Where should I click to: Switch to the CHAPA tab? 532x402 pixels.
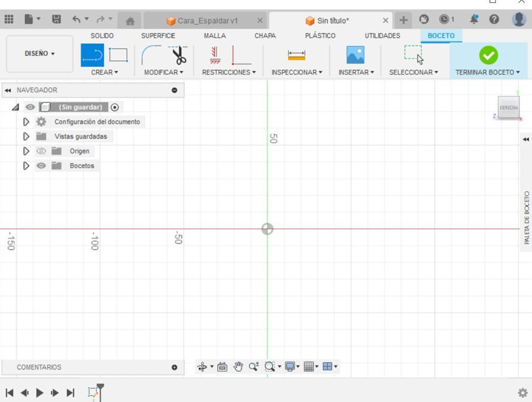(x=265, y=35)
